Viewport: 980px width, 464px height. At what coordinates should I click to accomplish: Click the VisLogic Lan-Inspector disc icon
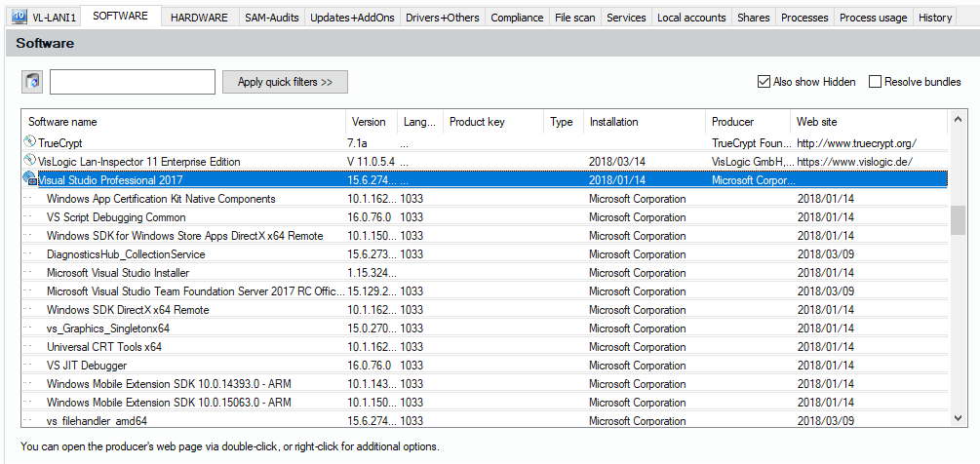pos(29,161)
